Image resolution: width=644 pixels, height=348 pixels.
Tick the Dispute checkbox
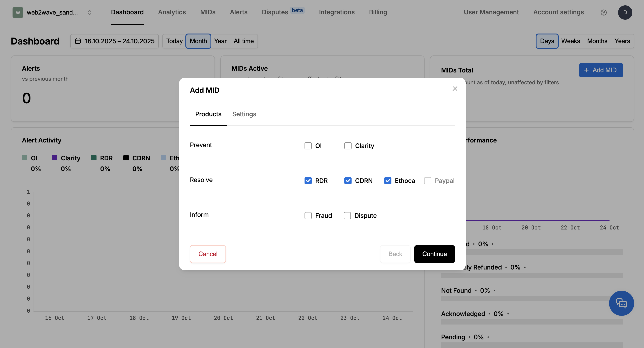[347, 215]
